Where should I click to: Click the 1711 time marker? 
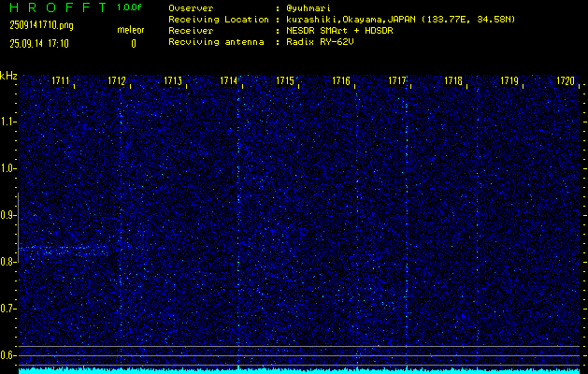[61, 80]
